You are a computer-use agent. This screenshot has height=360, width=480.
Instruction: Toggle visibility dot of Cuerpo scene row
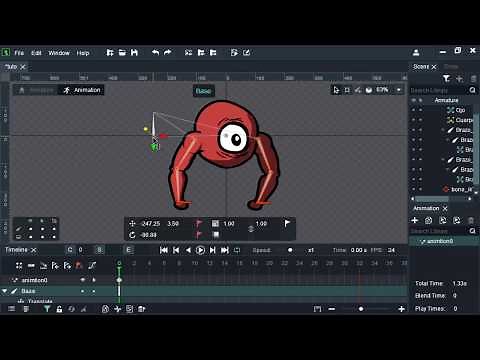tap(414, 120)
